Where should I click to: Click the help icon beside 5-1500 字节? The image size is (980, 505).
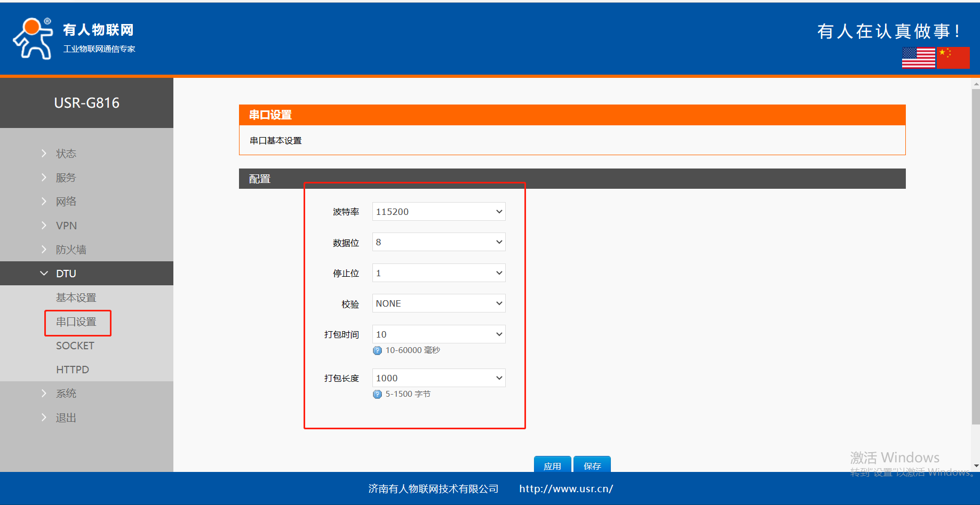pos(377,394)
